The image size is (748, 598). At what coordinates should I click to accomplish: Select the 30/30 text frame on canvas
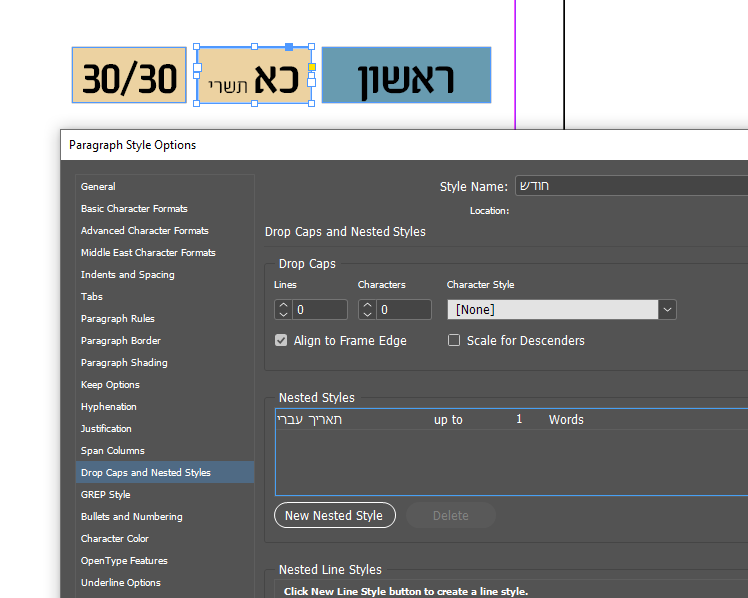[129, 75]
